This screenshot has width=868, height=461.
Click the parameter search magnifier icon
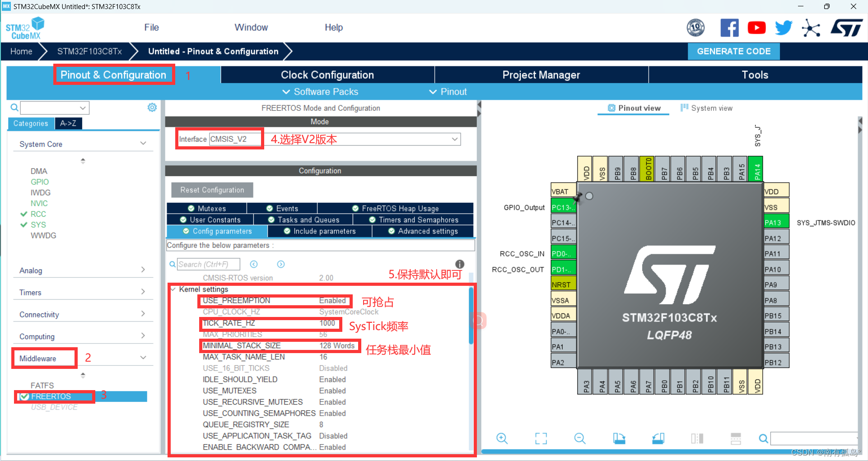click(173, 264)
